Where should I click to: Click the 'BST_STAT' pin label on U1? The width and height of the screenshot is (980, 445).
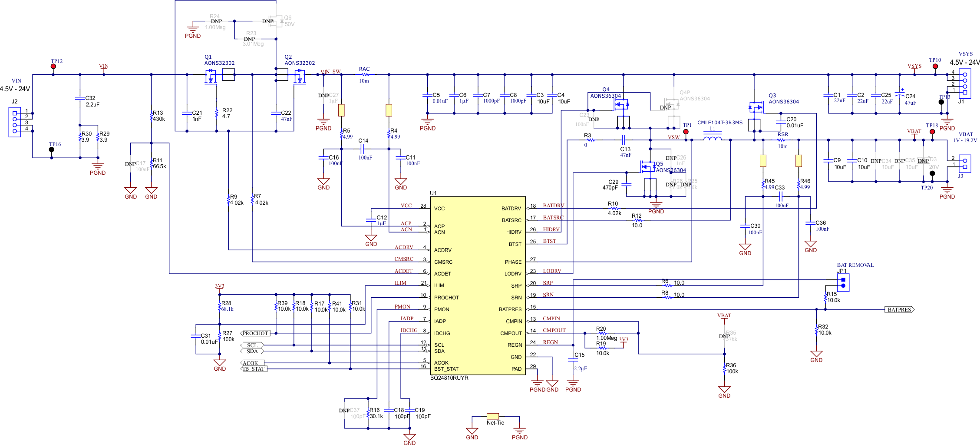click(x=446, y=369)
